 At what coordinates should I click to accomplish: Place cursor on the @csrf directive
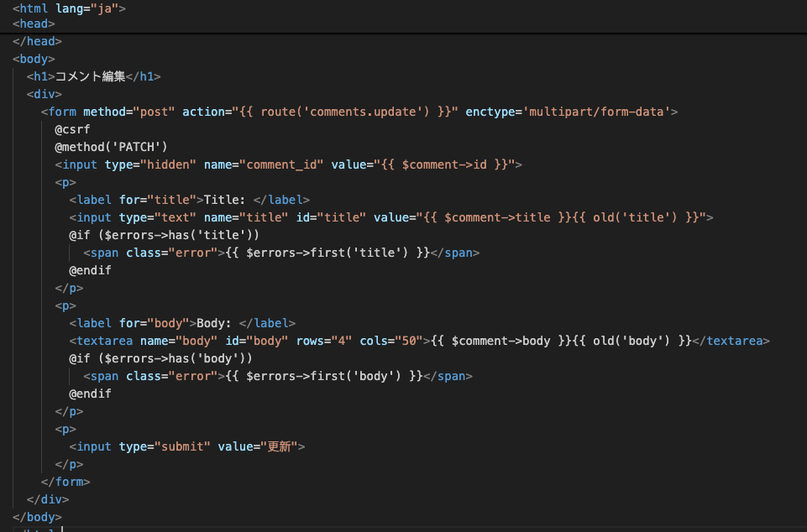coord(72,129)
